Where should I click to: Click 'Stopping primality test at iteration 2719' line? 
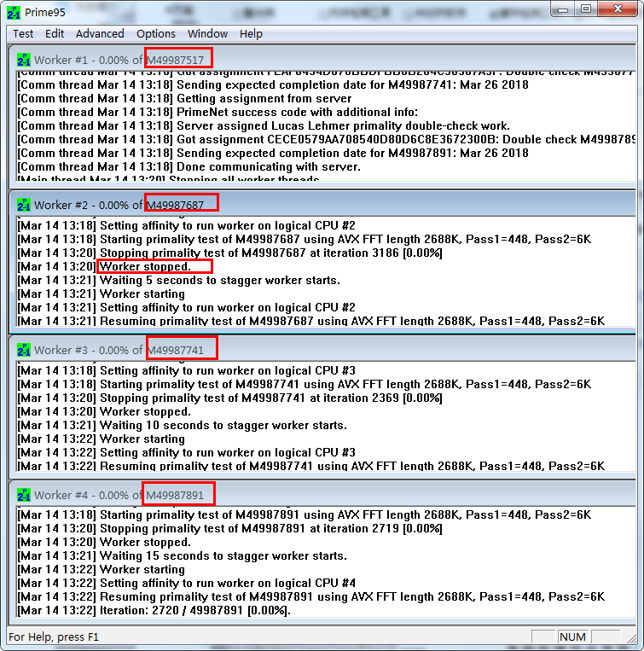230,529
